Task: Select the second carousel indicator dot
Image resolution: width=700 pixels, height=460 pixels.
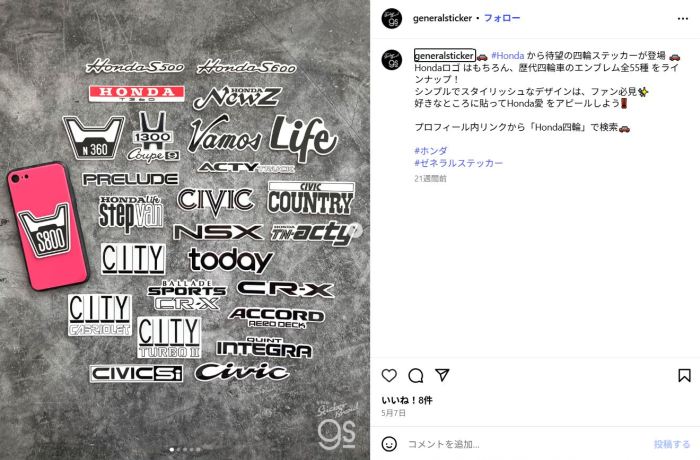Action: [179, 450]
